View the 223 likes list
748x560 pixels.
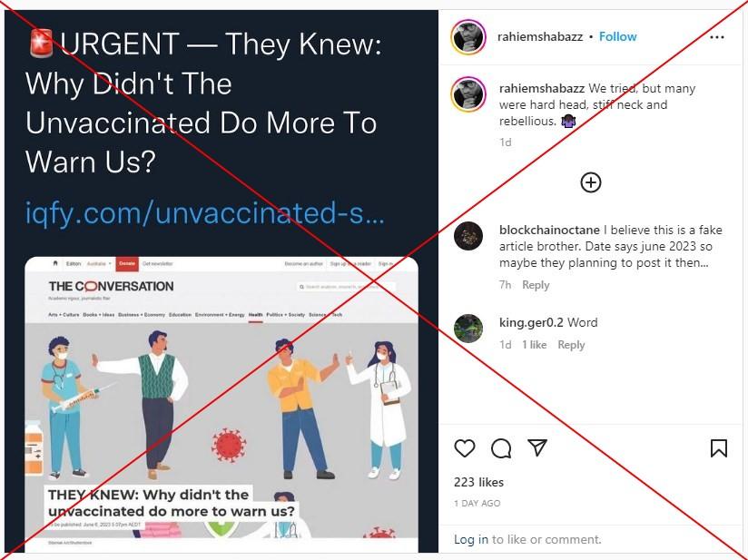coord(478,482)
